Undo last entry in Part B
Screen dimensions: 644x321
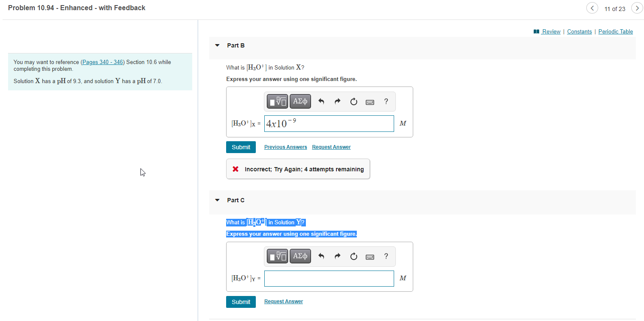pyautogui.click(x=321, y=101)
